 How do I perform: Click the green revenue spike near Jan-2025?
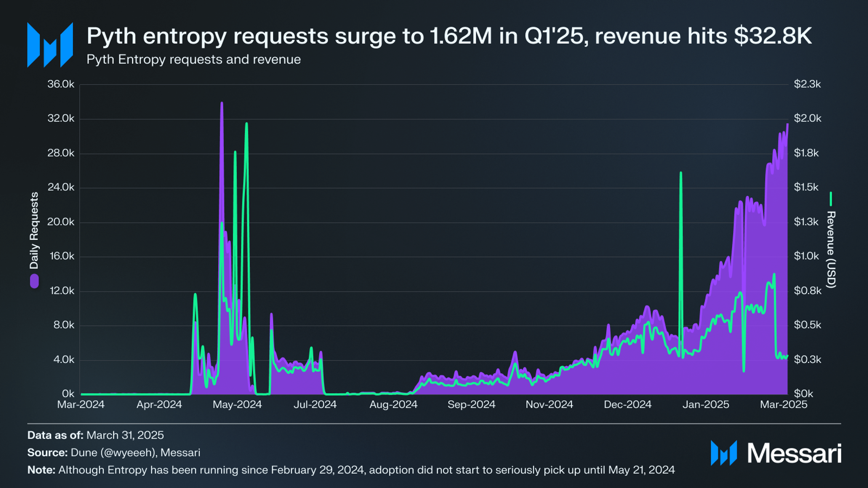(x=681, y=174)
